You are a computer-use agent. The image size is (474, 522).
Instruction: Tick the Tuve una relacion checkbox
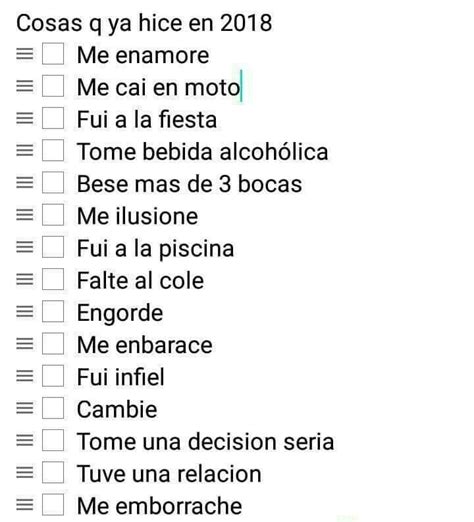(53, 472)
